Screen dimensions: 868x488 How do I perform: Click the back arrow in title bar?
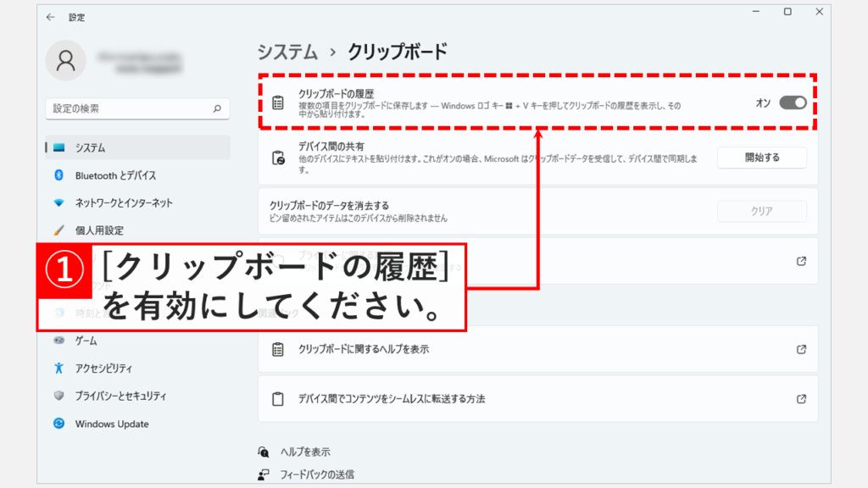click(x=51, y=17)
